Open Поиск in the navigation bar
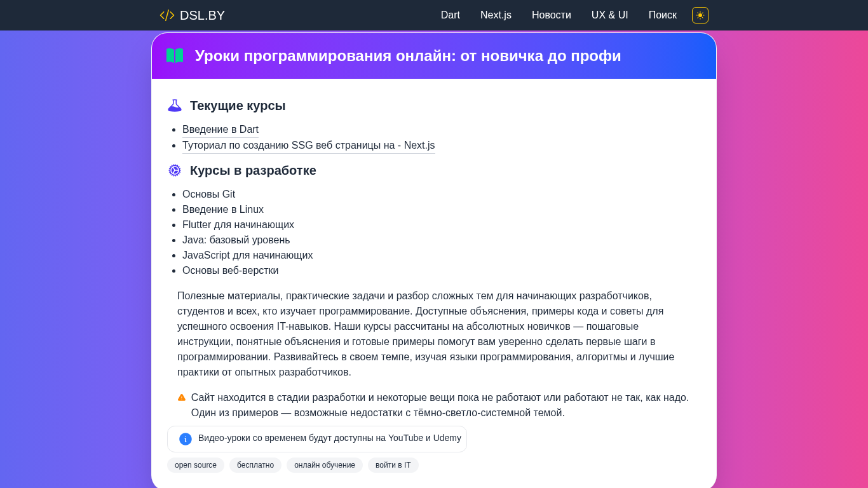 663,15
